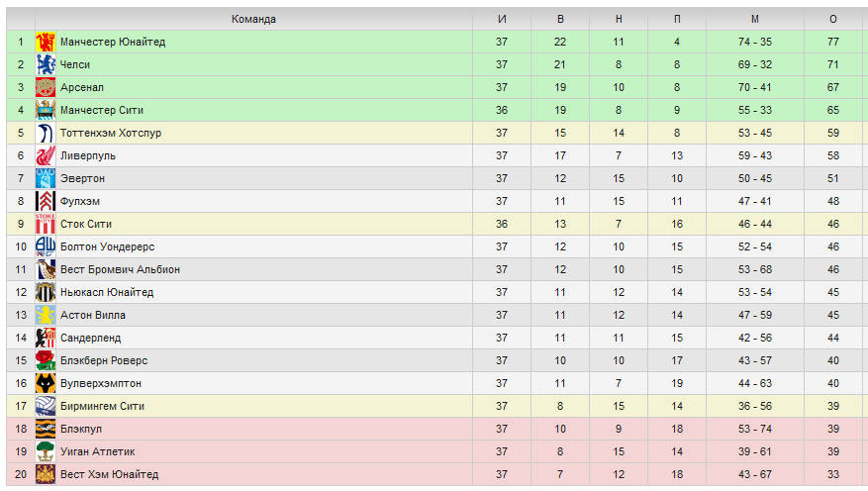Click the Blackpool crest icon
868x491 pixels.
tap(46, 429)
